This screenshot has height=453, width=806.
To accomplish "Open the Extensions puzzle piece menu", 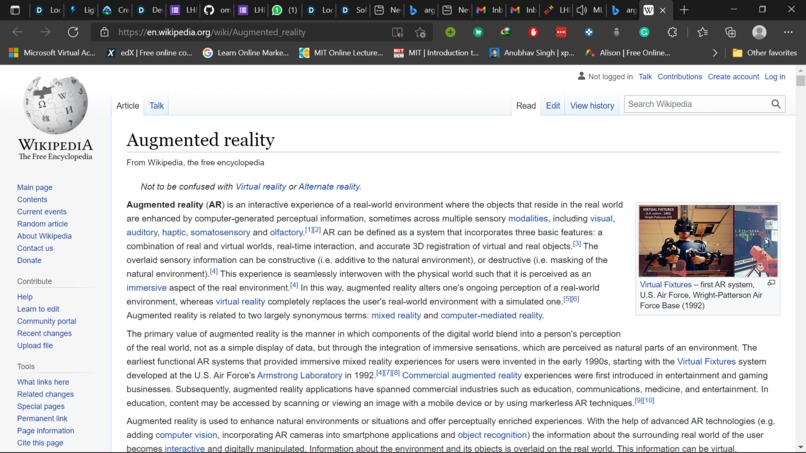I will coord(672,32).
